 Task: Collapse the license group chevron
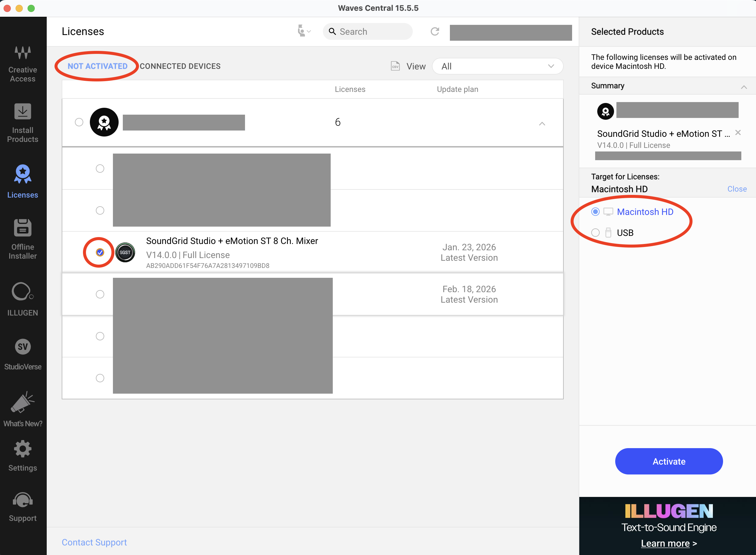pyautogui.click(x=542, y=124)
